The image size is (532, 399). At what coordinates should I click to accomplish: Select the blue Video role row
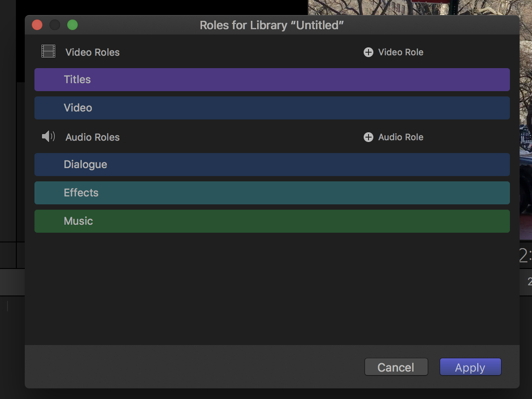tap(272, 108)
